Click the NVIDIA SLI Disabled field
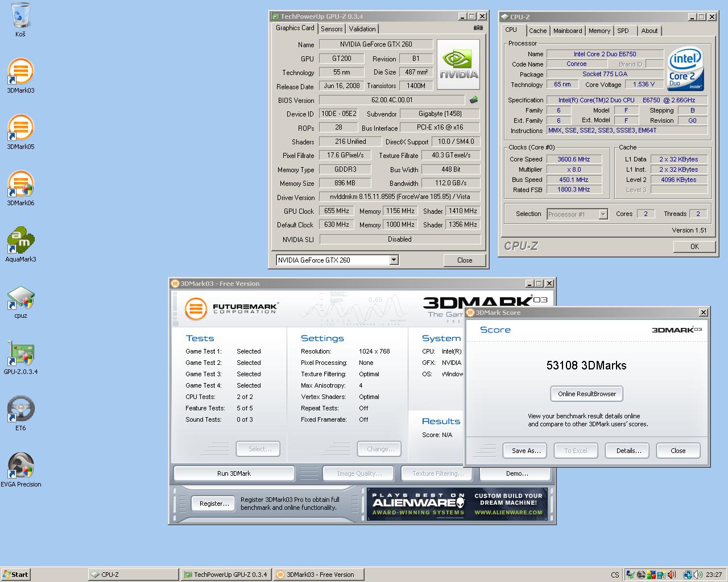 click(x=400, y=239)
